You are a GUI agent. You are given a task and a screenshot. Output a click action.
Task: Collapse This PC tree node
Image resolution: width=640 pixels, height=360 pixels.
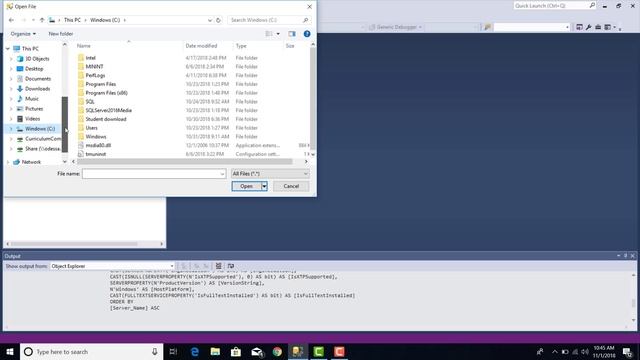tap(7, 49)
